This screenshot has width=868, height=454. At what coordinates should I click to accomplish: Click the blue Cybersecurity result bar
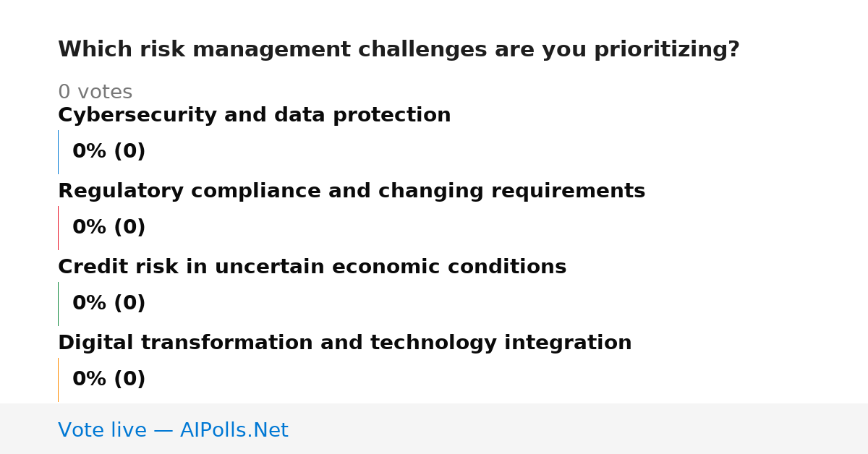(x=59, y=152)
